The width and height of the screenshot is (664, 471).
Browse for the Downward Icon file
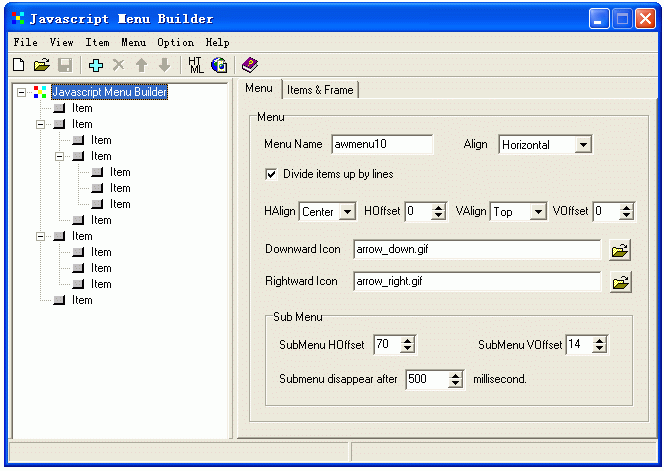pyautogui.click(x=620, y=250)
